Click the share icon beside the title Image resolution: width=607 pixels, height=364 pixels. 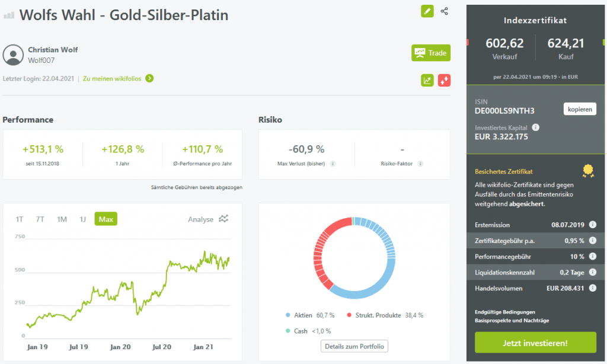tap(445, 11)
